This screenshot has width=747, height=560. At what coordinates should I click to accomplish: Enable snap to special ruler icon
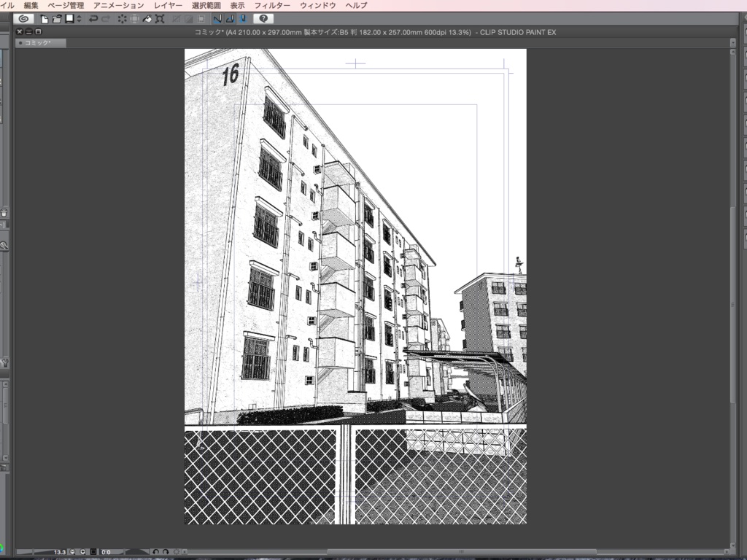[232, 18]
